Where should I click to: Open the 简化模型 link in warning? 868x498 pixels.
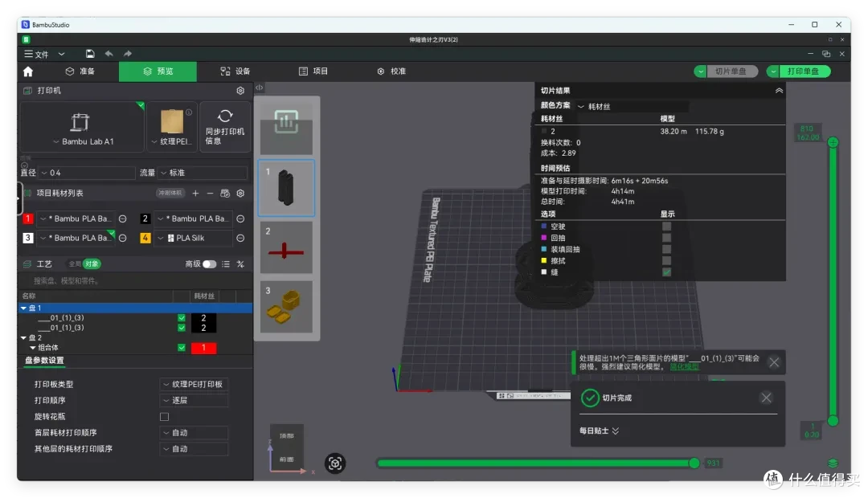pyautogui.click(x=684, y=366)
